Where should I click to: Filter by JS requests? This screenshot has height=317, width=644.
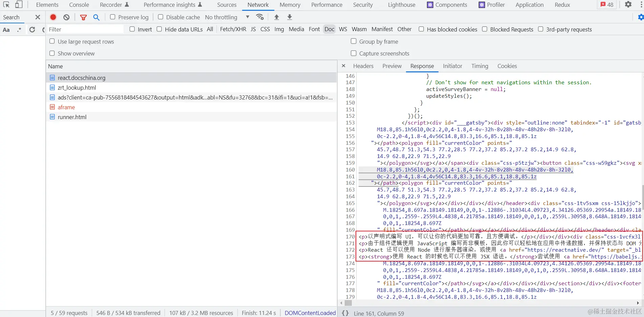pos(253,29)
